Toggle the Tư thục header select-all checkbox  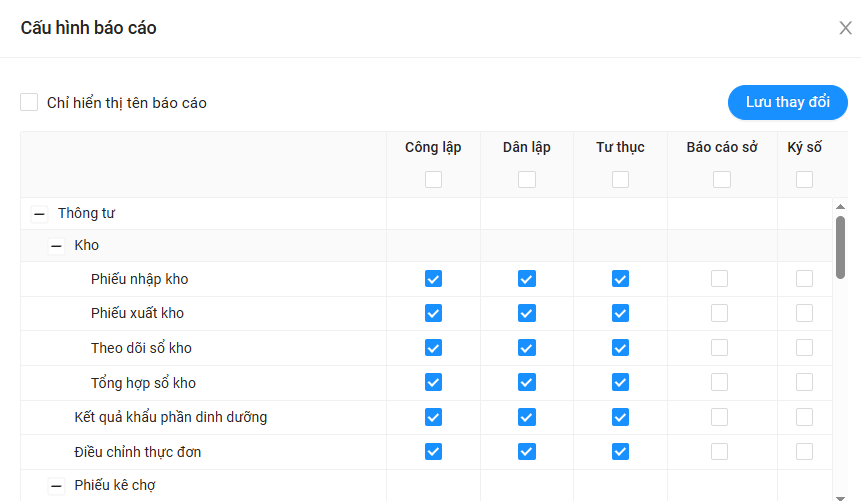pyautogui.click(x=620, y=180)
